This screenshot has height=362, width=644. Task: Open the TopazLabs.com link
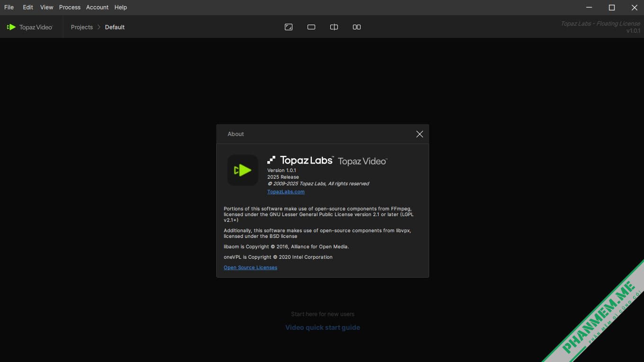[x=286, y=191]
